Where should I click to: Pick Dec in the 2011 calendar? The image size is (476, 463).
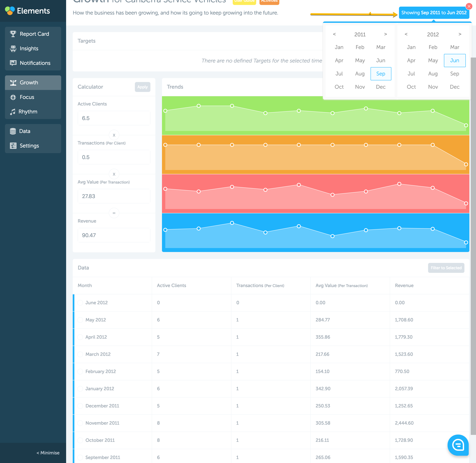pos(380,87)
